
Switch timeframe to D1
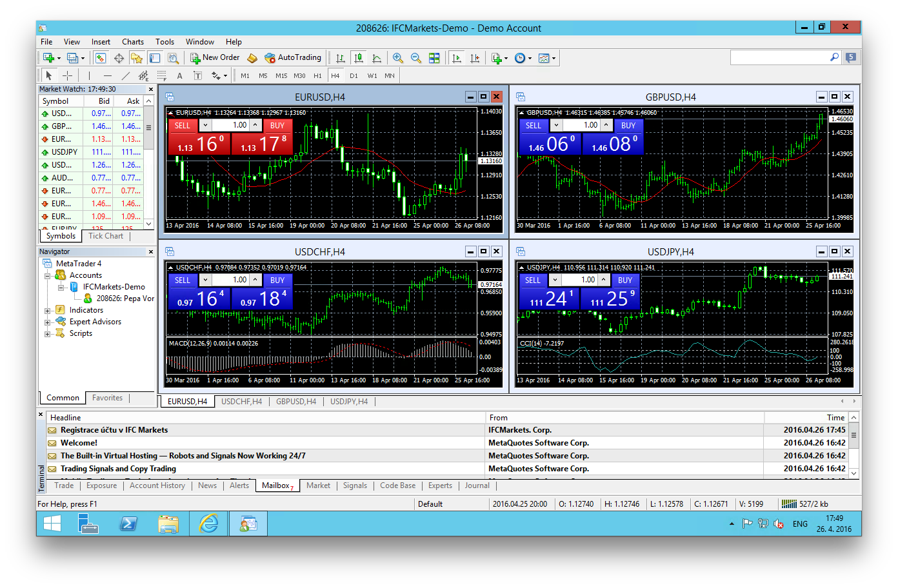coord(354,75)
